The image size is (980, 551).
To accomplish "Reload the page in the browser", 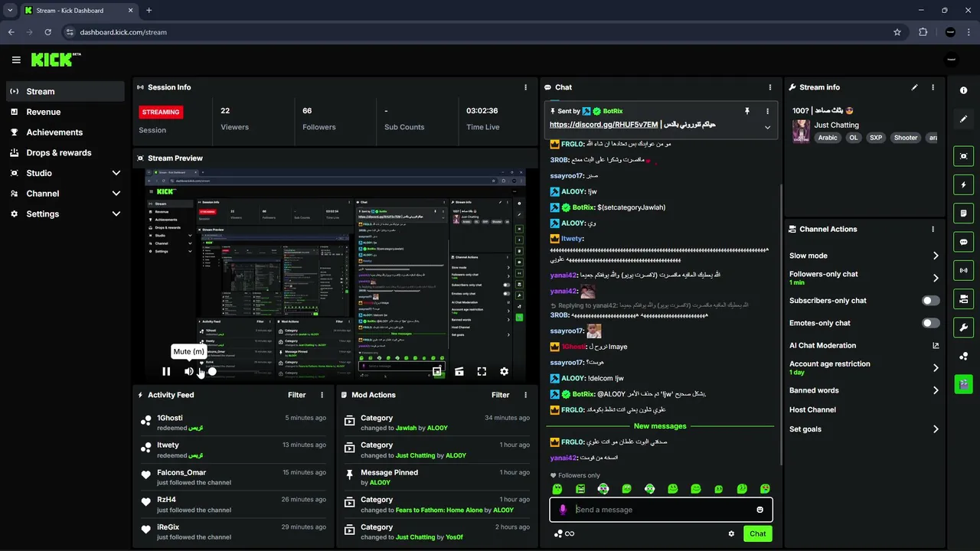I will [x=47, y=32].
